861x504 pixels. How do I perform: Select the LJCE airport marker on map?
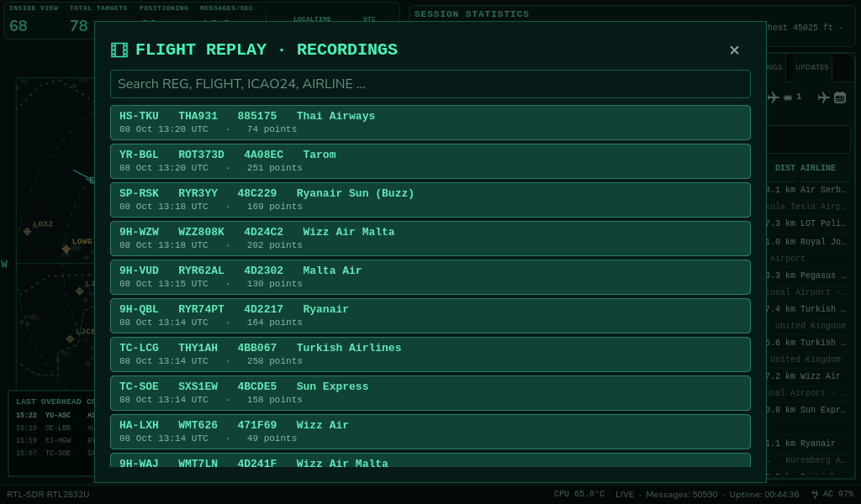(x=70, y=339)
